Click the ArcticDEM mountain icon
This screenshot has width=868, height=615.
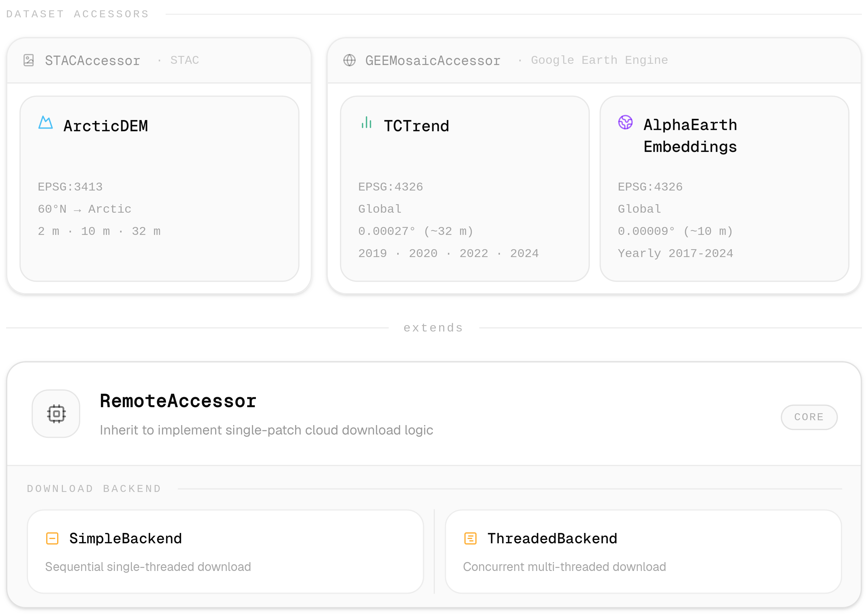coord(46,122)
